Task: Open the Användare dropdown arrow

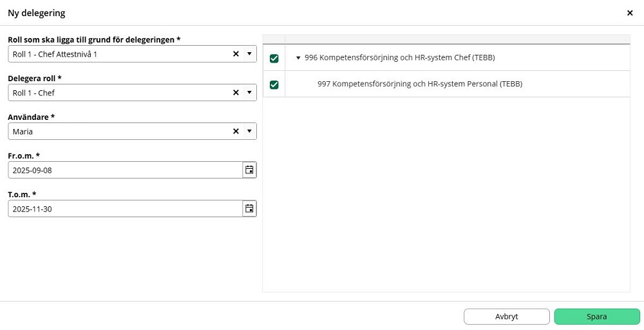Action: tap(249, 131)
